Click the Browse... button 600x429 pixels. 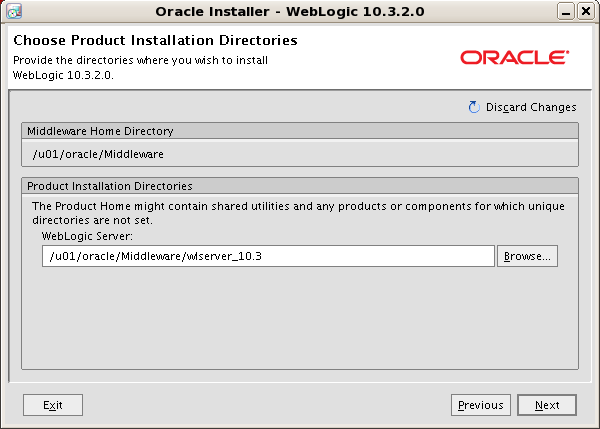point(527,256)
